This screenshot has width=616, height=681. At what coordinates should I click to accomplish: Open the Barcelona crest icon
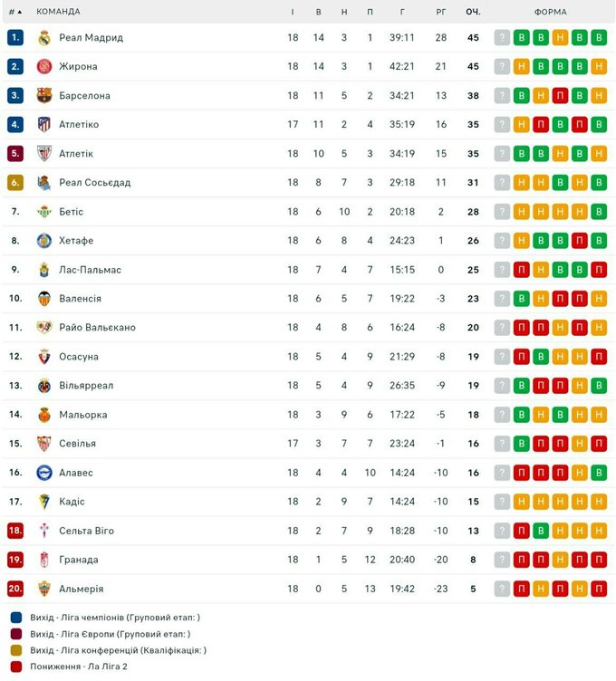pyautogui.click(x=44, y=96)
